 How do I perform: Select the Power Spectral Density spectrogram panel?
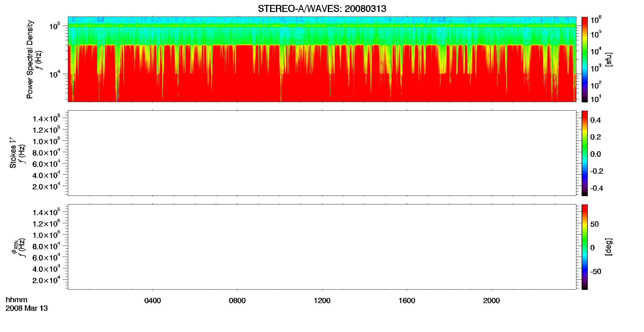coord(322,59)
